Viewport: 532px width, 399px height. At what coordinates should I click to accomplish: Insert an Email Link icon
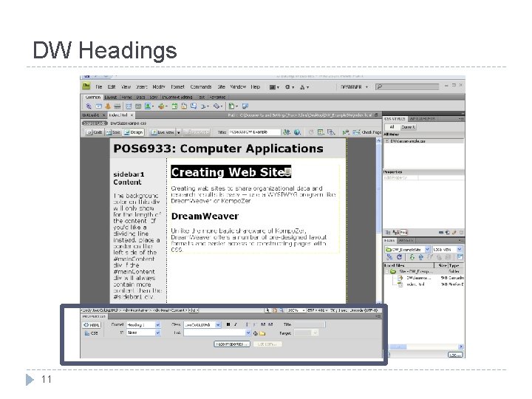click(x=98, y=106)
